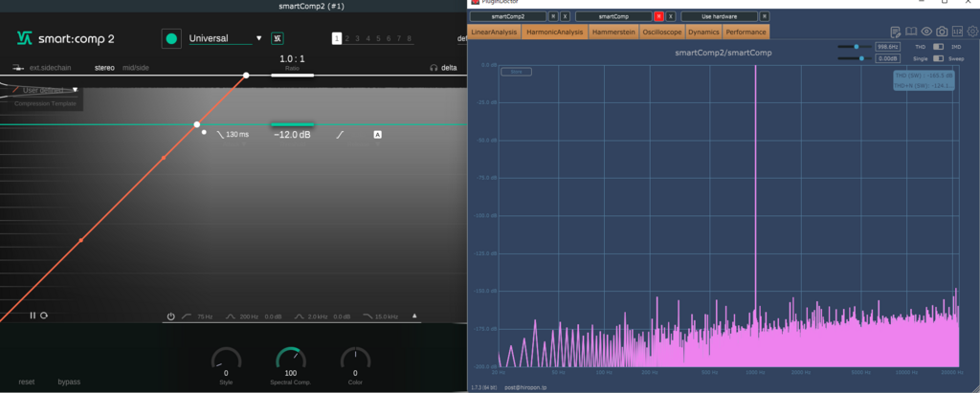The width and height of the screenshot is (980, 393).
Task: Click the delta headphones icon
Action: pyautogui.click(x=434, y=68)
